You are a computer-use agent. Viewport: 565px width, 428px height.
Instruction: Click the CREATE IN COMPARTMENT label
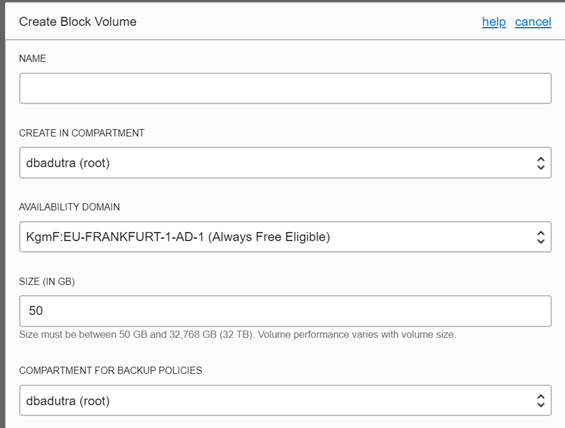(81, 133)
